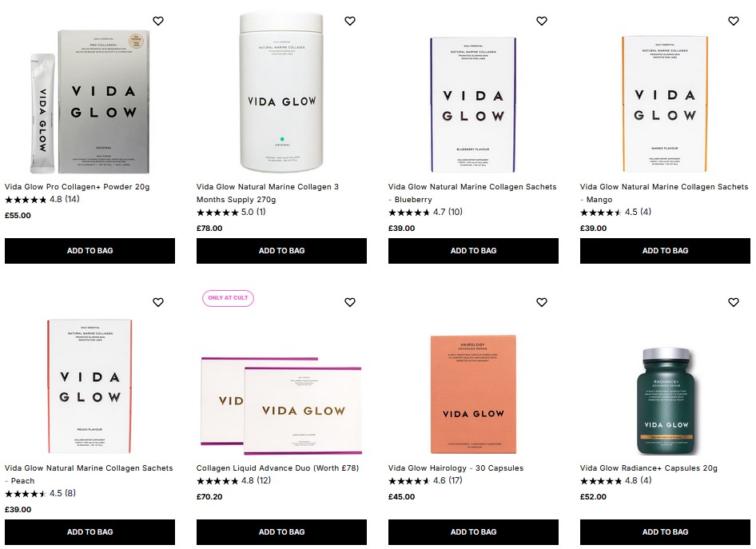The width and height of the screenshot is (756, 549).
Task: Click the wishlist heart on Pro Collagen+ Powder
Action: pyautogui.click(x=158, y=21)
